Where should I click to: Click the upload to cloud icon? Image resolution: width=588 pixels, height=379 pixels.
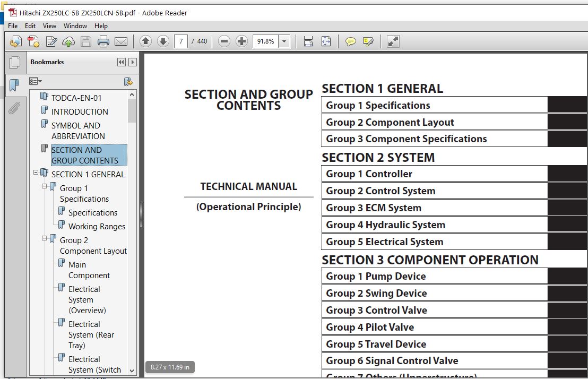[x=68, y=41]
